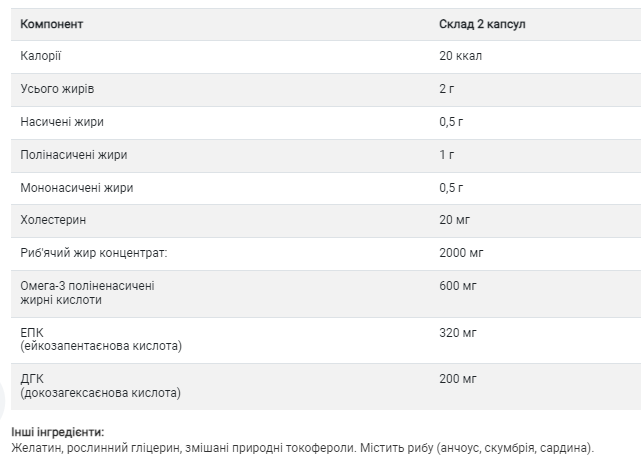This screenshot has height=467, width=641.
Task: Click the "20 ккал" value
Action: (x=461, y=56)
